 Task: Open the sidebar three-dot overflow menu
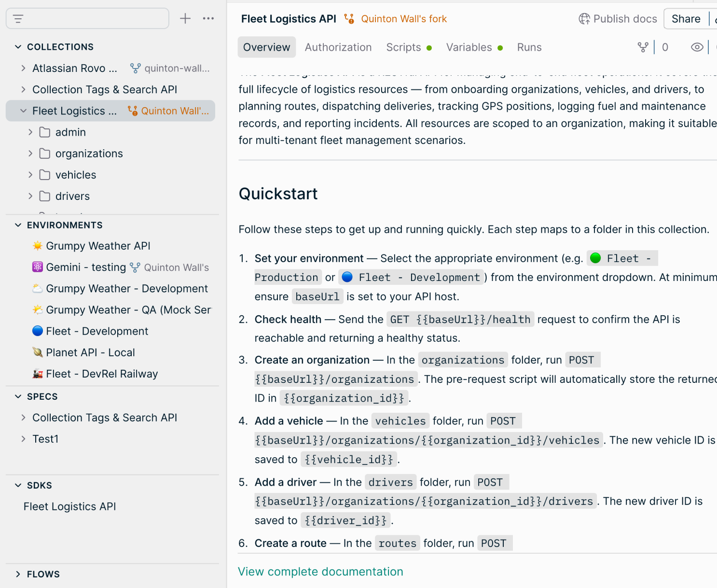(x=208, y=18)
